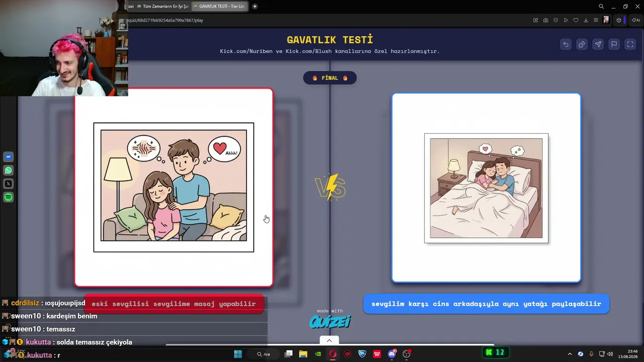
Task: Click the microphone icon in system tray
Action: point(591,354)
